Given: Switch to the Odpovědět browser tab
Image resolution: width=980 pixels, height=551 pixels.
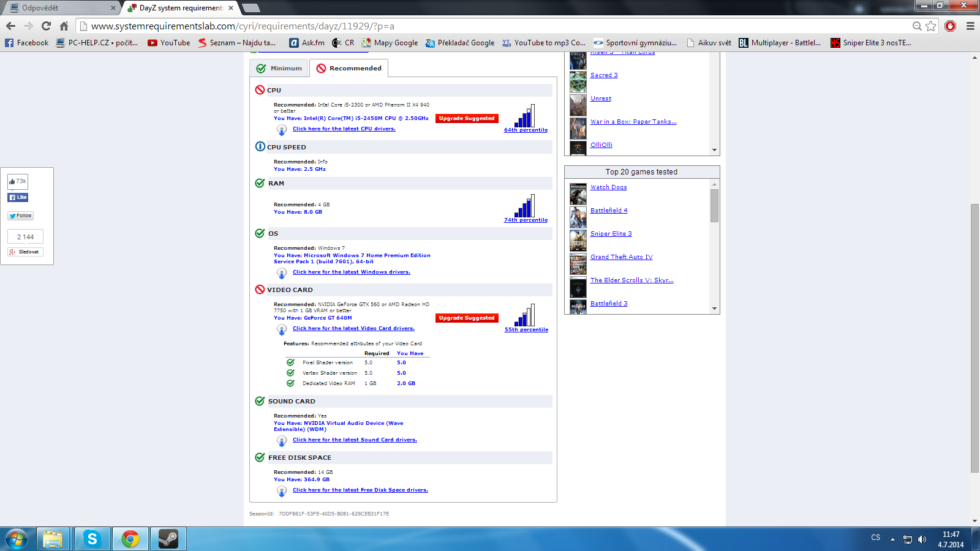Looking at the screenshot, I should [x=60, y=8].
